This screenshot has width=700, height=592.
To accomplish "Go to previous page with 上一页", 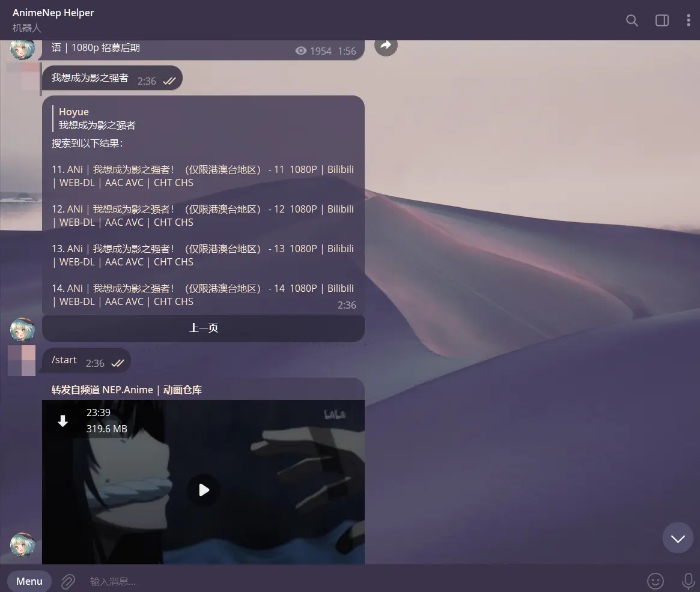I will point(204,328).
